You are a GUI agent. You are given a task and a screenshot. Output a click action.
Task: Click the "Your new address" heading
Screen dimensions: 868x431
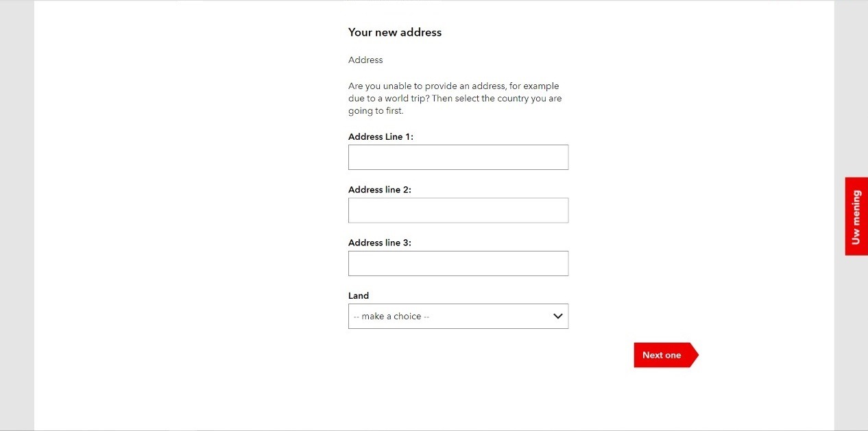point(395,32)
